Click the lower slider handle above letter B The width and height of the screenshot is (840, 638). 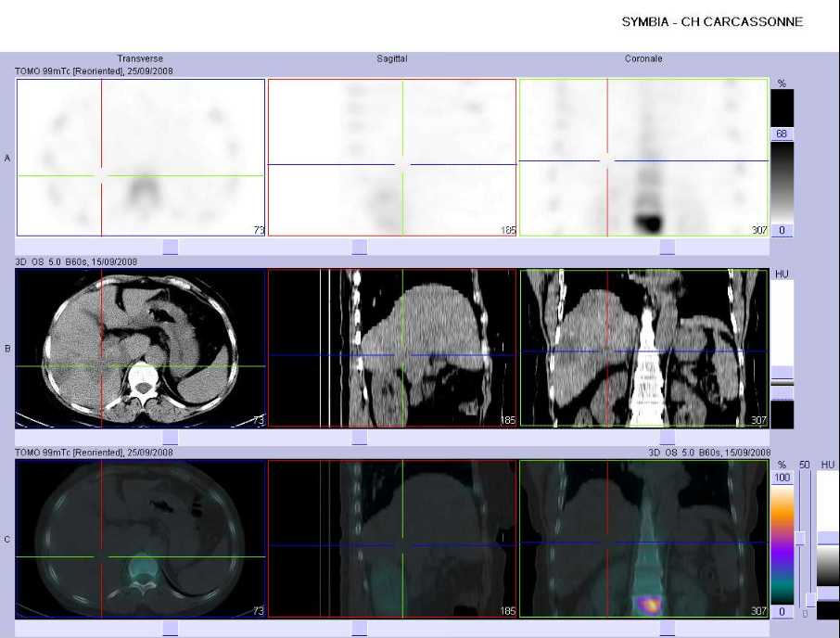pos(810,599)
